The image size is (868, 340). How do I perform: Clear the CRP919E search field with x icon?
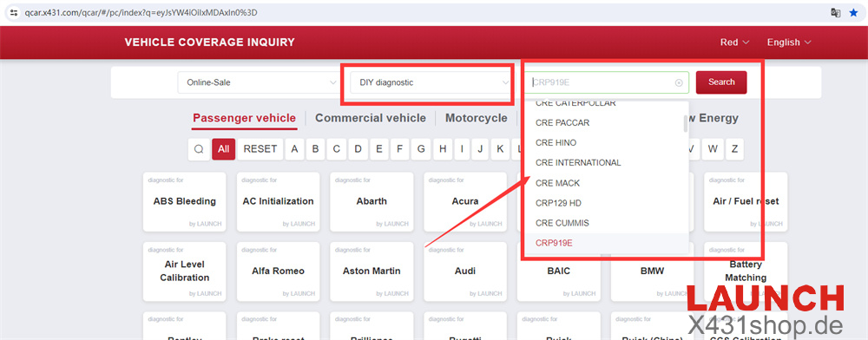[x=679, y=83]
